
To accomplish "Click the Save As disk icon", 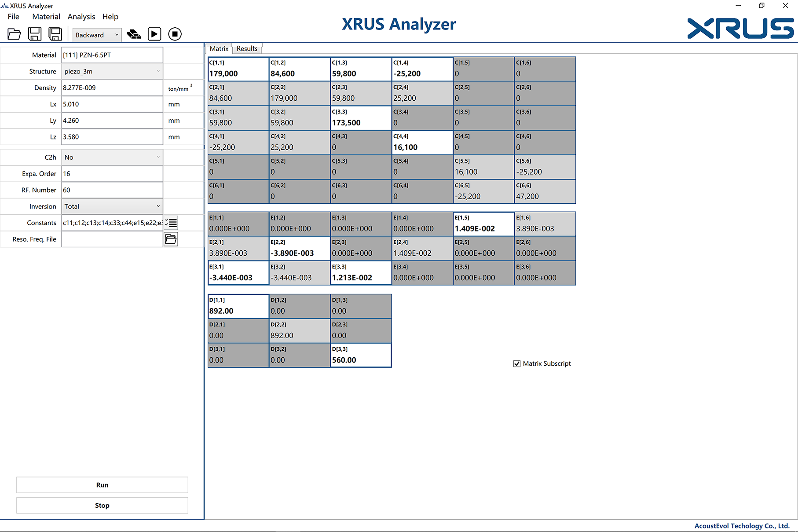I will 55,34.
